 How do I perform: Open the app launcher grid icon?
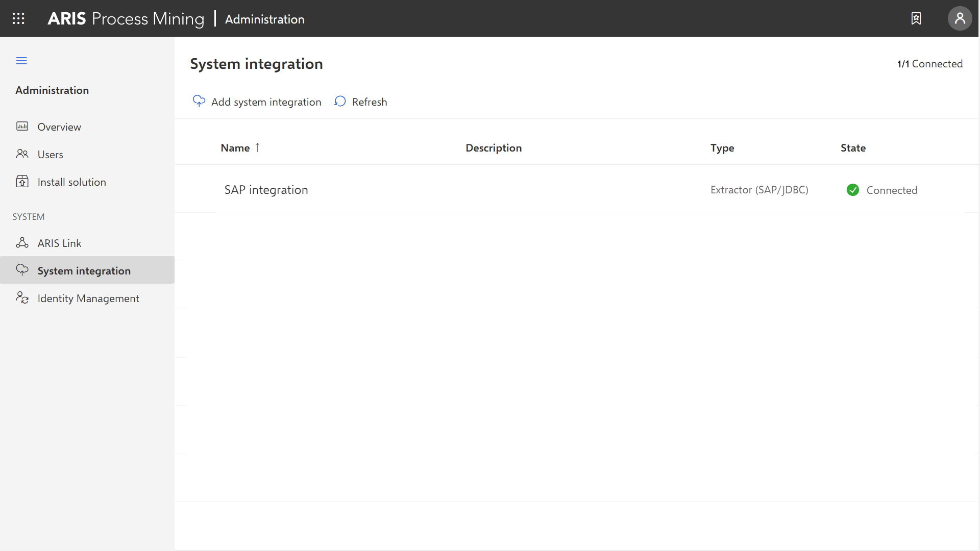click(18, 18)
